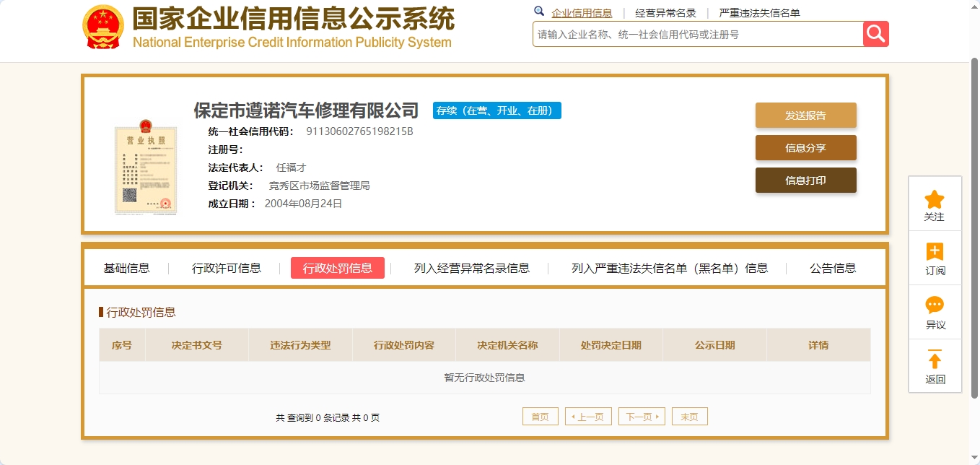980x465 pixels.
Task: Click the 决定书文号 column header
Action: point(197,345)
